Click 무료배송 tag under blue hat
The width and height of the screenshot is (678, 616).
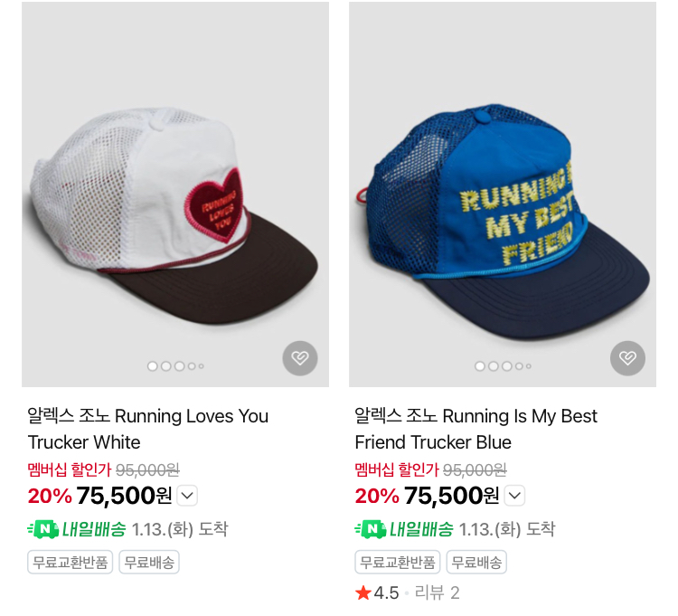tap(476, 562)
